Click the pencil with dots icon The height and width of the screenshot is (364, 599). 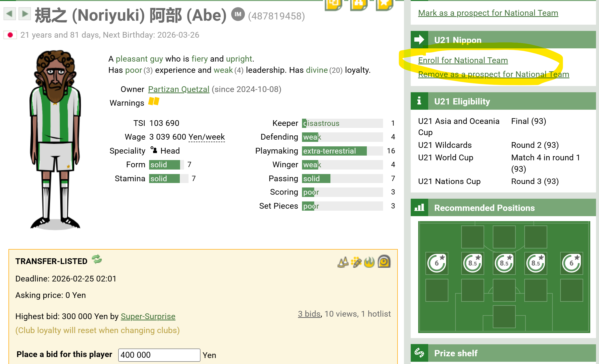pyautogui.click(x=356, y=262)
